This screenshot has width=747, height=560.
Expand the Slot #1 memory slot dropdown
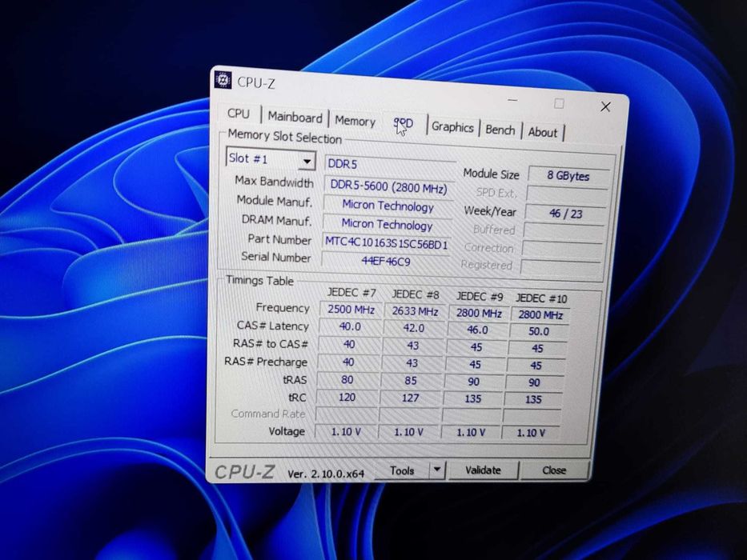(307, 162)
